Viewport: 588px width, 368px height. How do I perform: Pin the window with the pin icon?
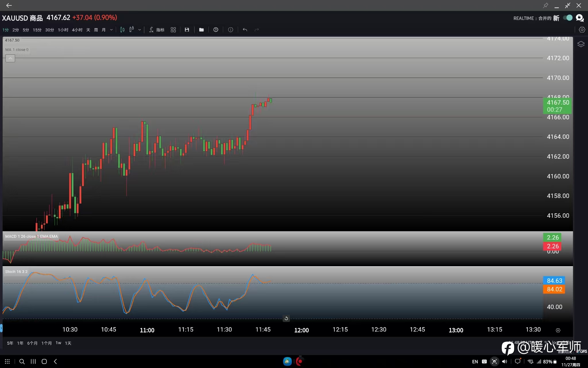pos(546,5)
